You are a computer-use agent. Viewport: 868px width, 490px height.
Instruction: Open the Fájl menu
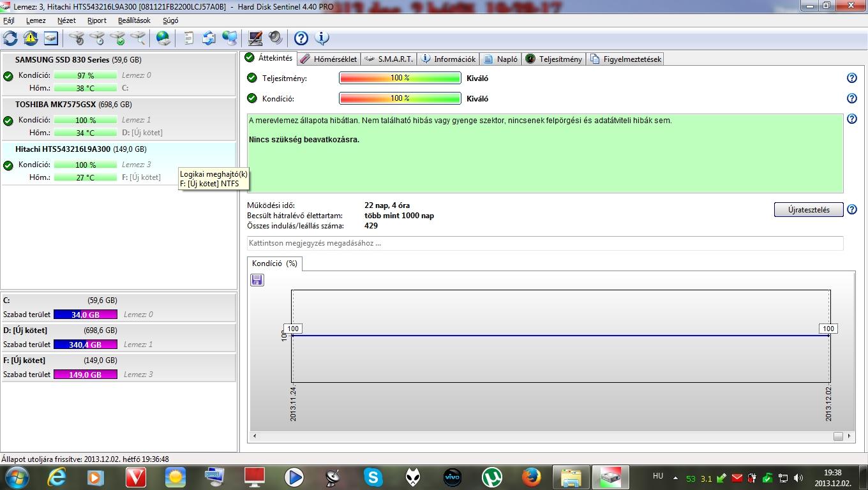point(9,20)
